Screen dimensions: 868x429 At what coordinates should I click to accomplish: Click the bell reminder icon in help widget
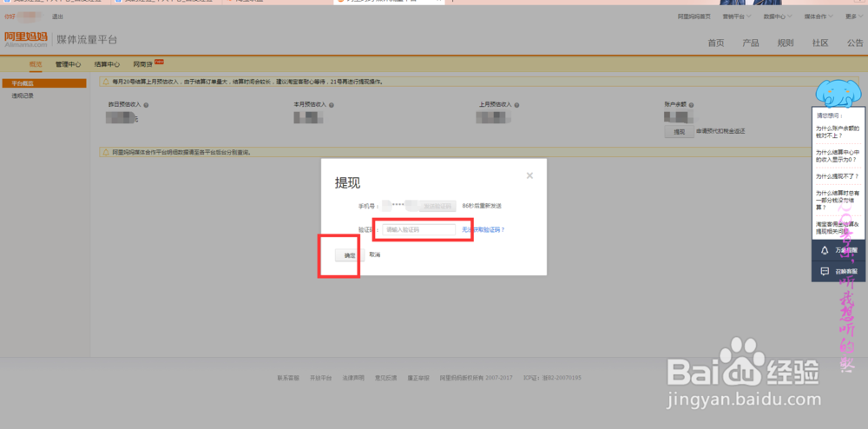(825, 250)
